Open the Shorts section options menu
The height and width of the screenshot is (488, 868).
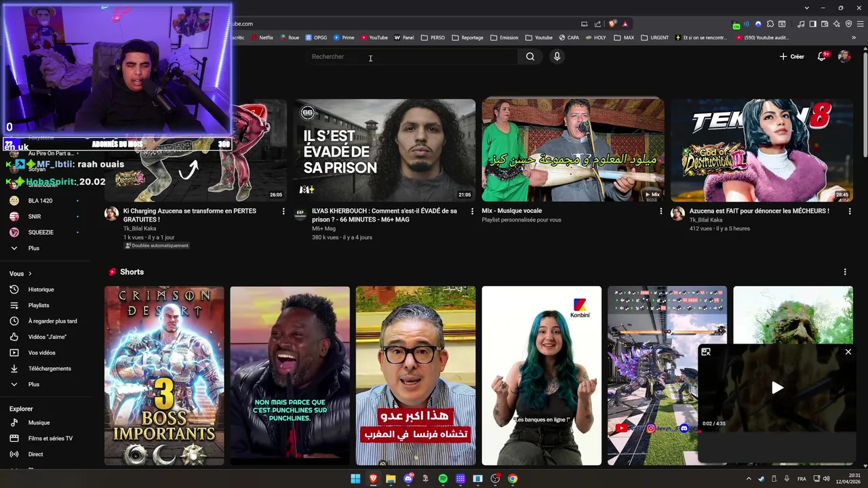click(x=845, y=272)
